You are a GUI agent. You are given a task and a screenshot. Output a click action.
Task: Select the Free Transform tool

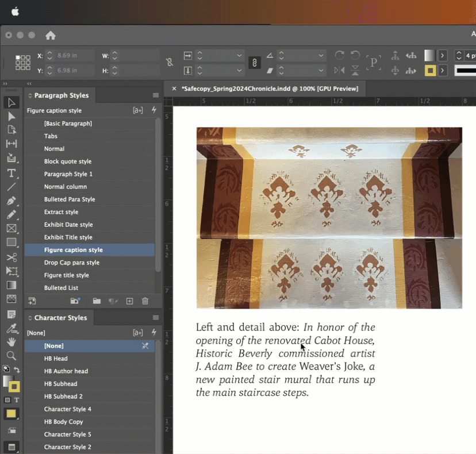tap(11, 271)
